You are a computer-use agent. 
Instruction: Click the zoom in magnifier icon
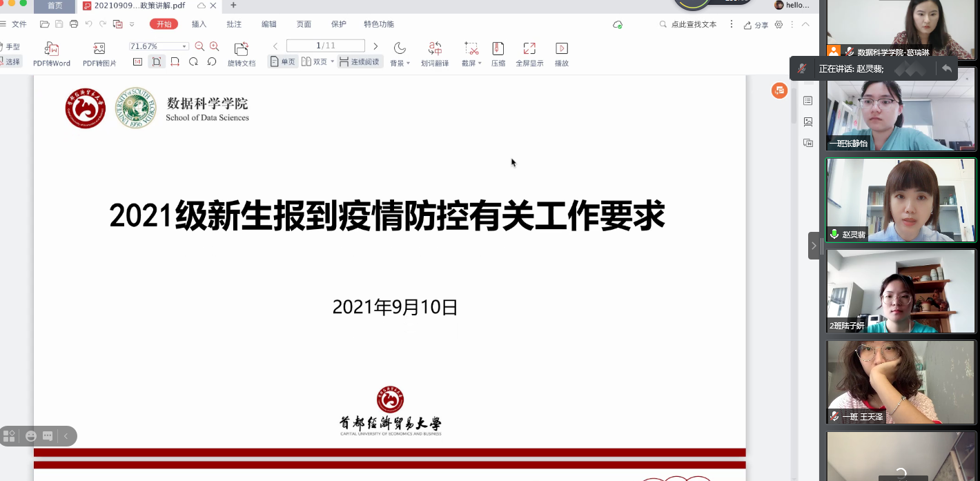214,46
